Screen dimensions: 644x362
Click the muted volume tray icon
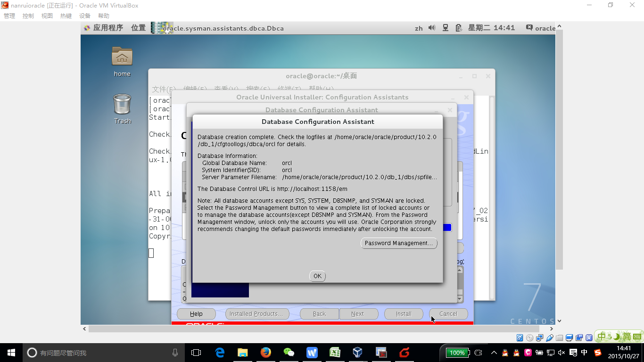point(562,353)
